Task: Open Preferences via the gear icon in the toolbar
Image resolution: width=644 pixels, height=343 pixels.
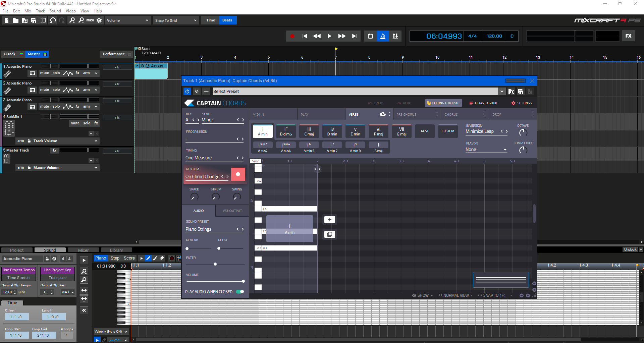Action: 99,20
